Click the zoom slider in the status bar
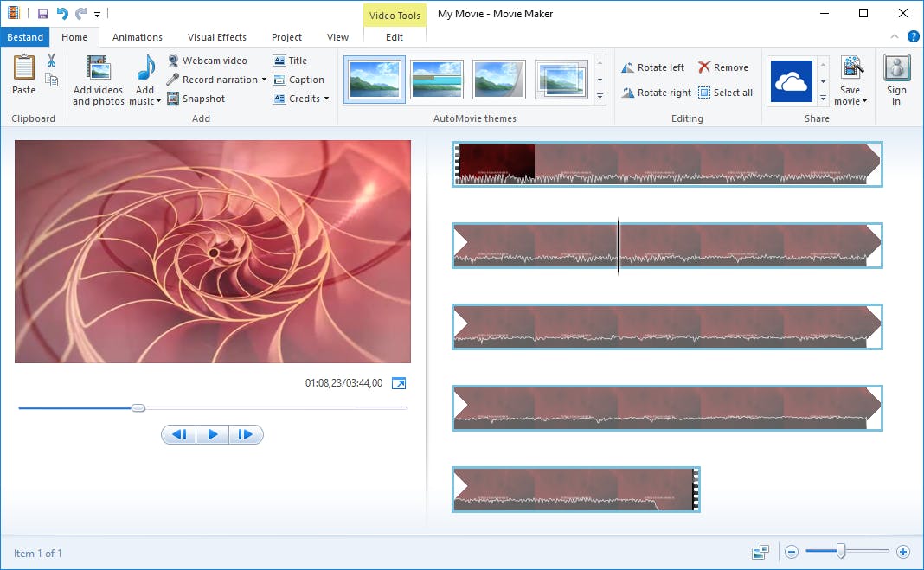Image resolution: width=924 pixels, height=570 pixels. point(840,551)
